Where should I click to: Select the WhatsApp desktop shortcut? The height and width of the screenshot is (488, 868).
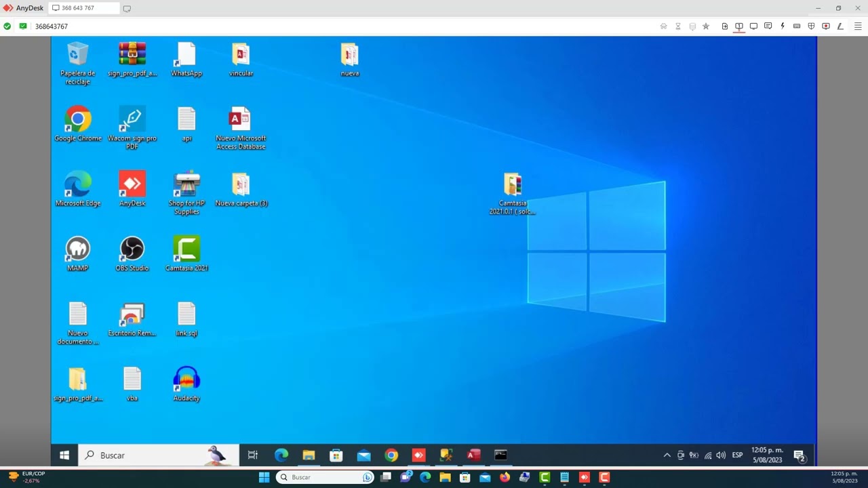click(x=186, y=59)
